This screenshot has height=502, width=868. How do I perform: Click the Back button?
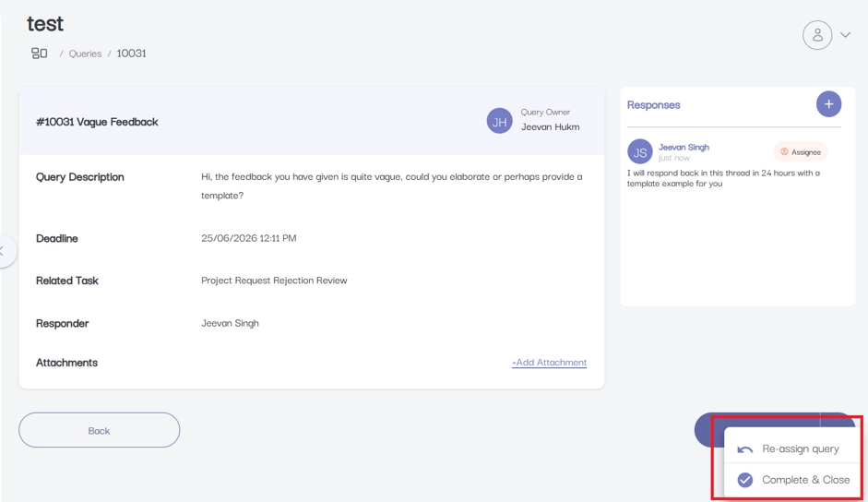click(99, 430)
